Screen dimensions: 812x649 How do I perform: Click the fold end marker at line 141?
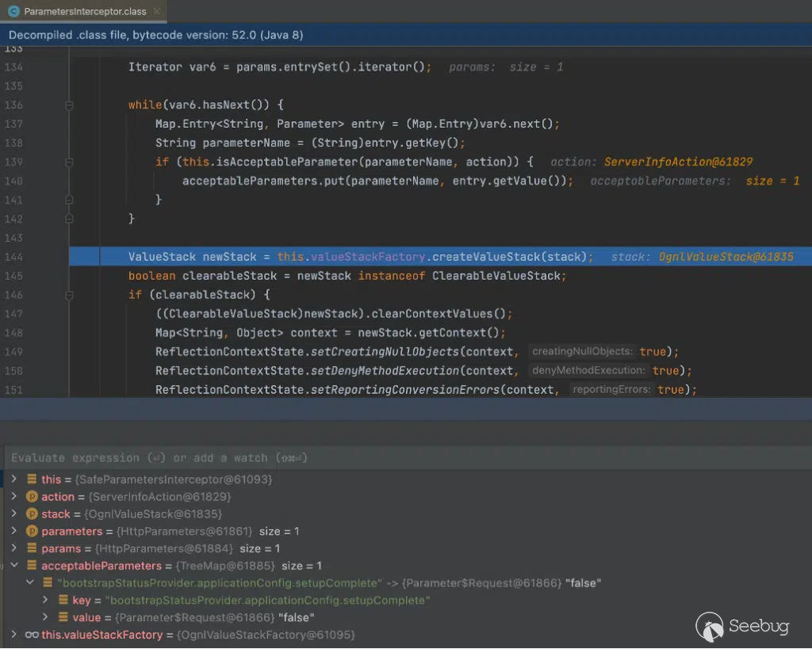pyautogui.click(x=69, y=200)
